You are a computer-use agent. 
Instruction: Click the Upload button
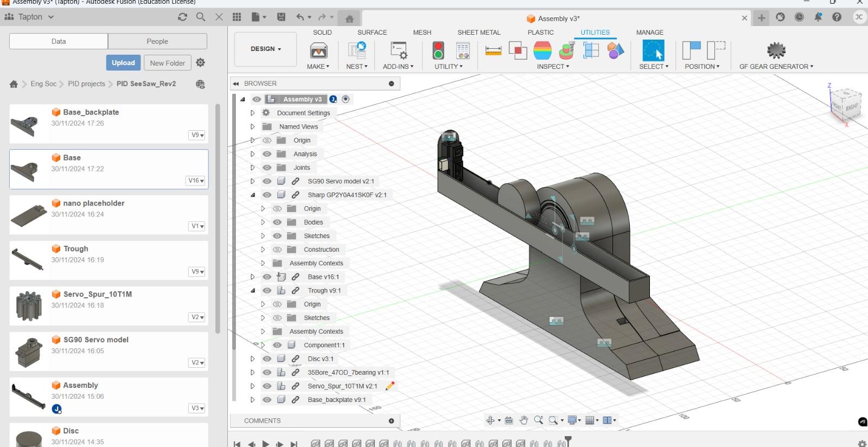pyautogui.click(x=123, y=63)
